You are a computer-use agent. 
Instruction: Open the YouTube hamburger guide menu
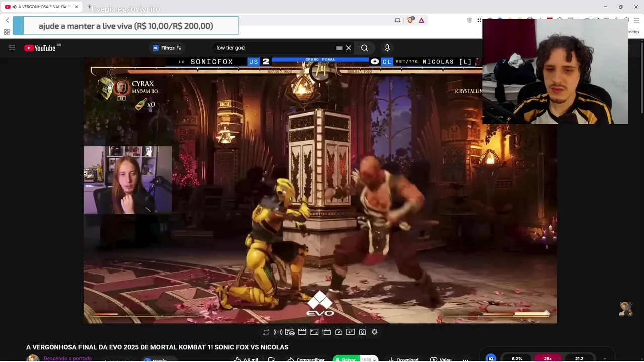tap(12, 48)
